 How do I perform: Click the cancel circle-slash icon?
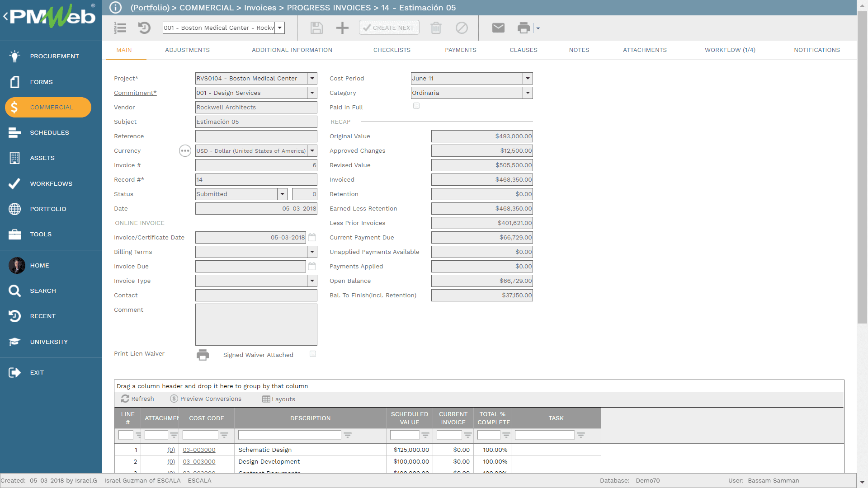(462, 28)
